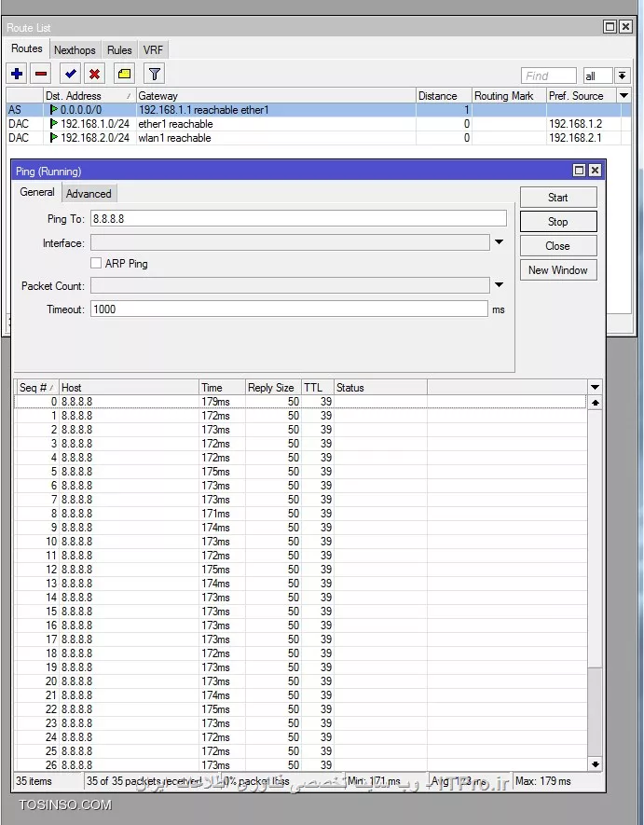Select the 192.168.2.0/24 route row
644x825 pixels.
click(x=319, y=138)
